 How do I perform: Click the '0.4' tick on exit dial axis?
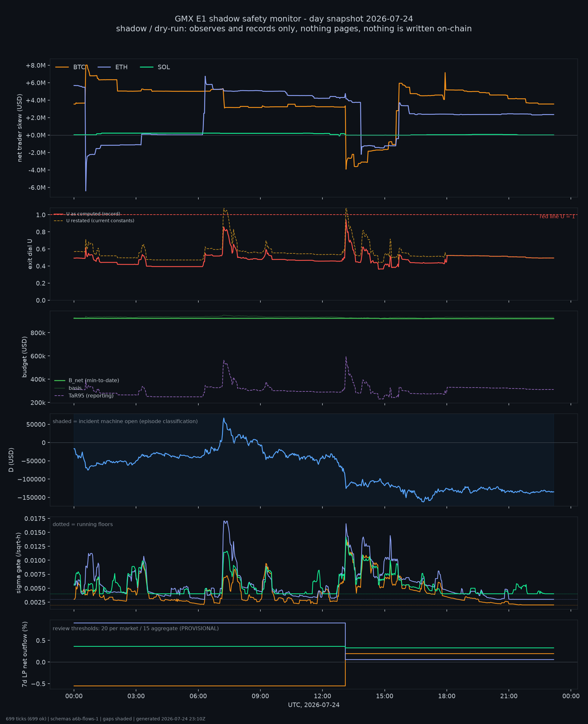pyautogui.click(x=41, y=266)
